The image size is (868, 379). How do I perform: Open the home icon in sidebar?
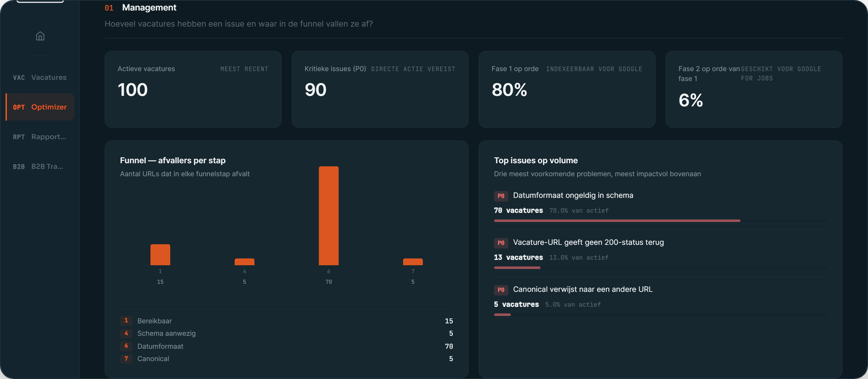coord(40,36)
